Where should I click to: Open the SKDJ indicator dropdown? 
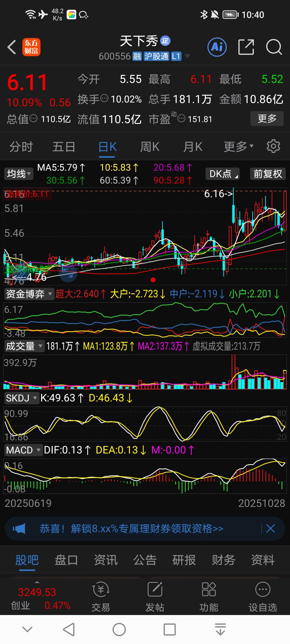coord(21,398)
